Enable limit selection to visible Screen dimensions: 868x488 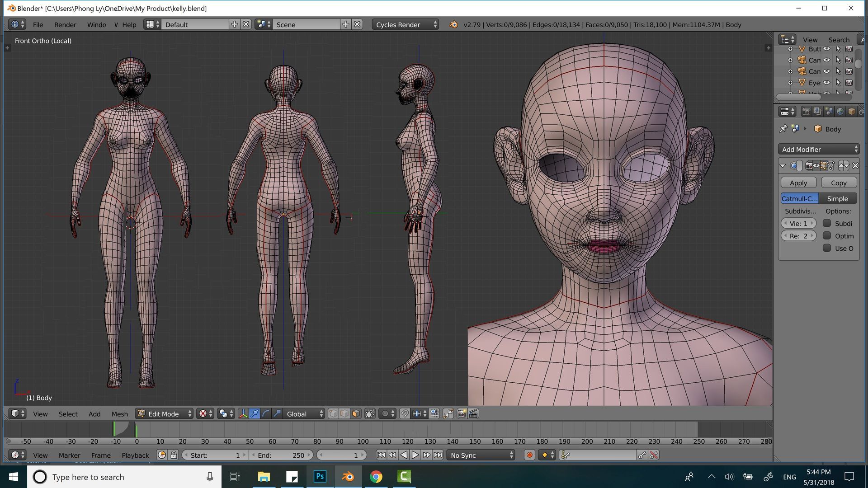click(x=370, y=414)
